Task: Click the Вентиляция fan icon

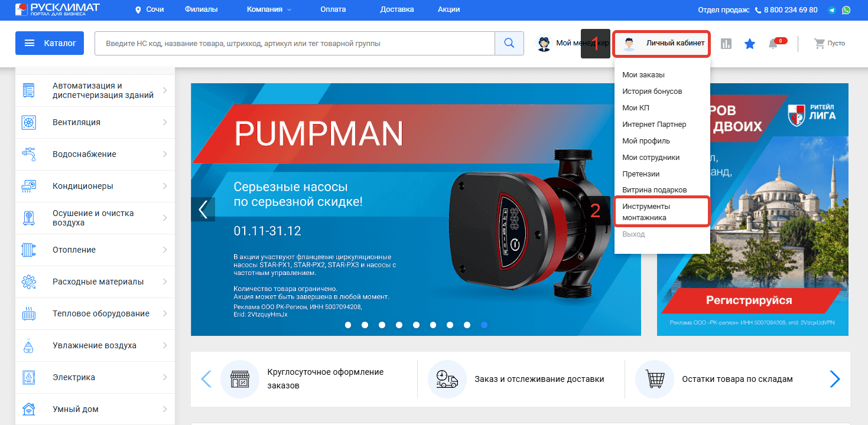Action: [x=29, y=122]
